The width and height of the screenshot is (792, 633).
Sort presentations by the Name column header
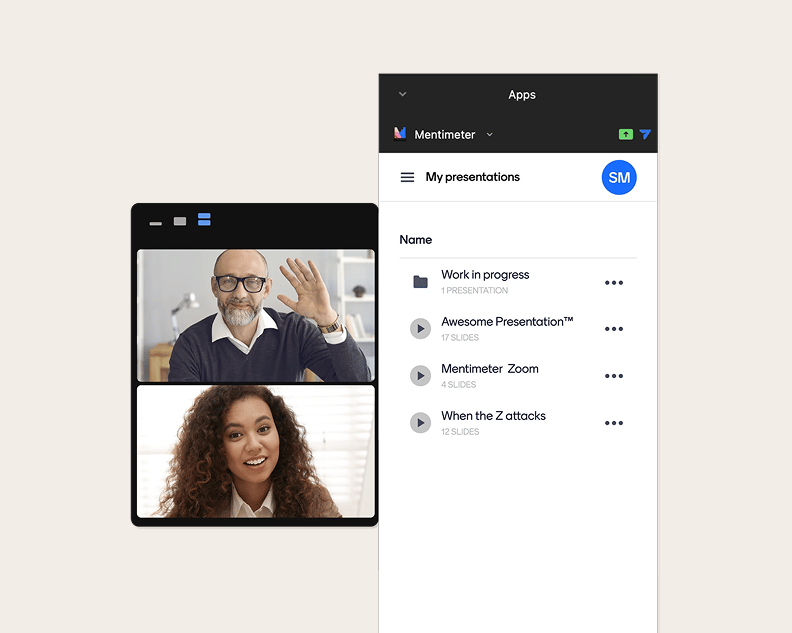(416, 240)
